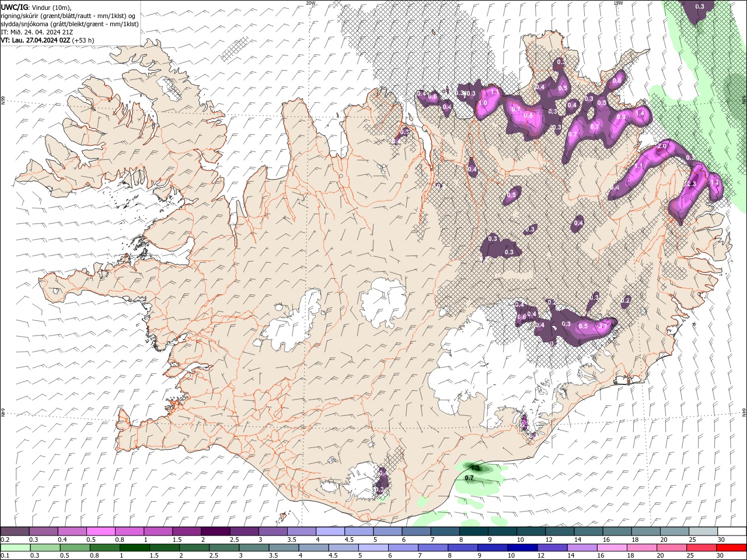747x560 pixels.
Task: Select the pale grey 25 swatch in the upper scale
Action: [x=703, y=531]
